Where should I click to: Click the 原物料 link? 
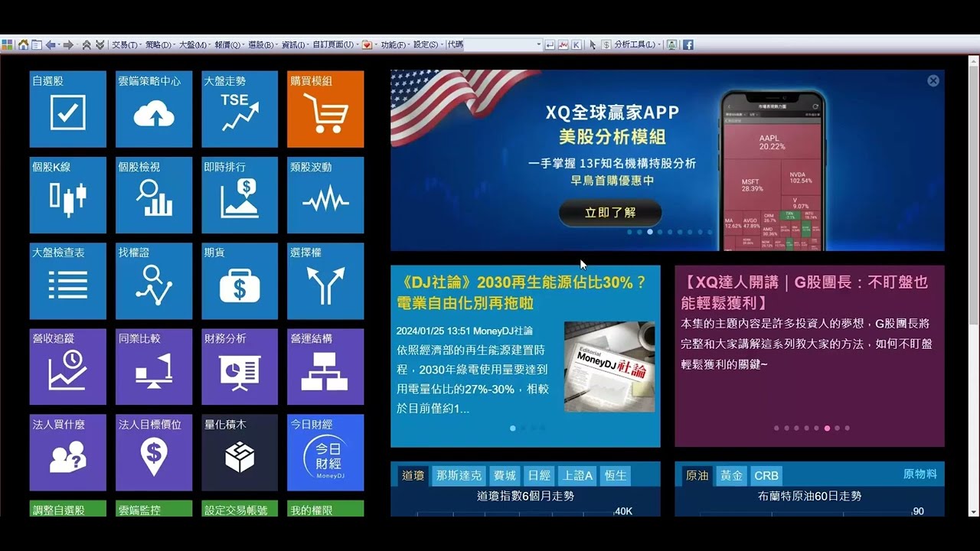pos(920,474)
